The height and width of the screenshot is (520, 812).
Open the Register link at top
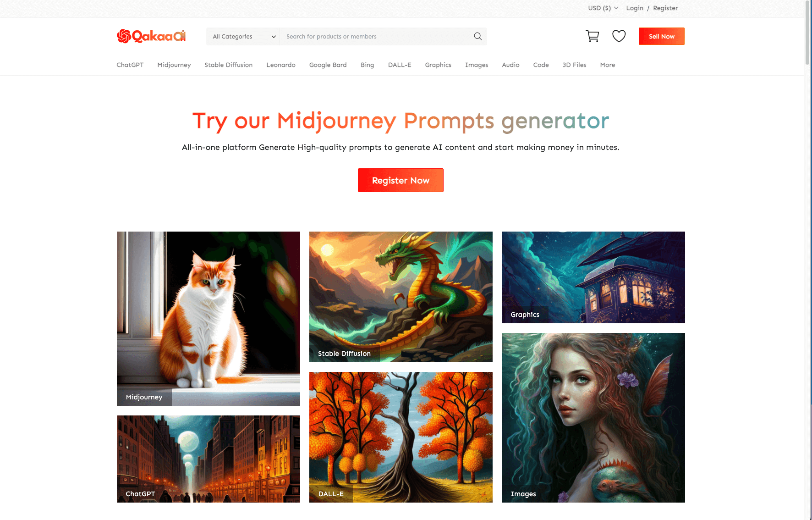[665, 8]
